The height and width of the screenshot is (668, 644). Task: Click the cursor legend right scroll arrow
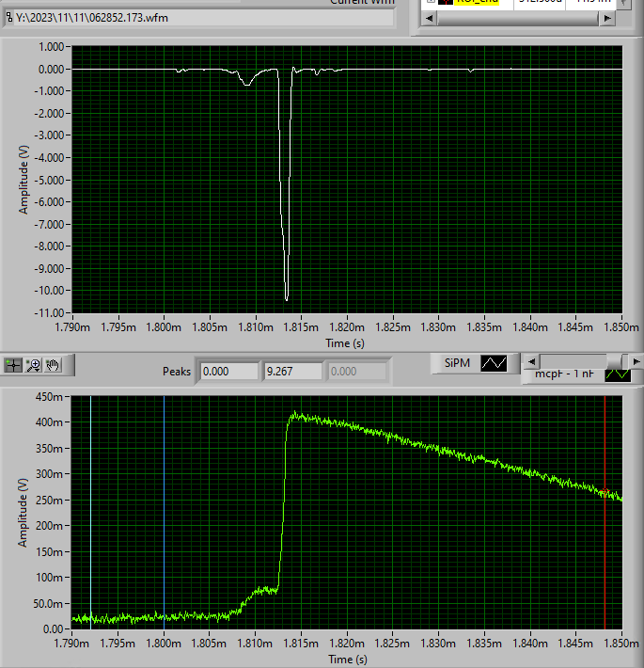pos(607,18)
